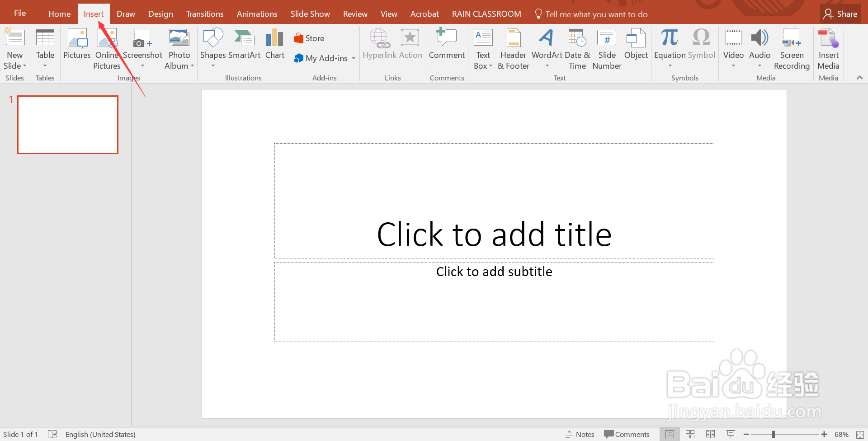
Task: Add a new Comment
Action: tap(447, 44)
